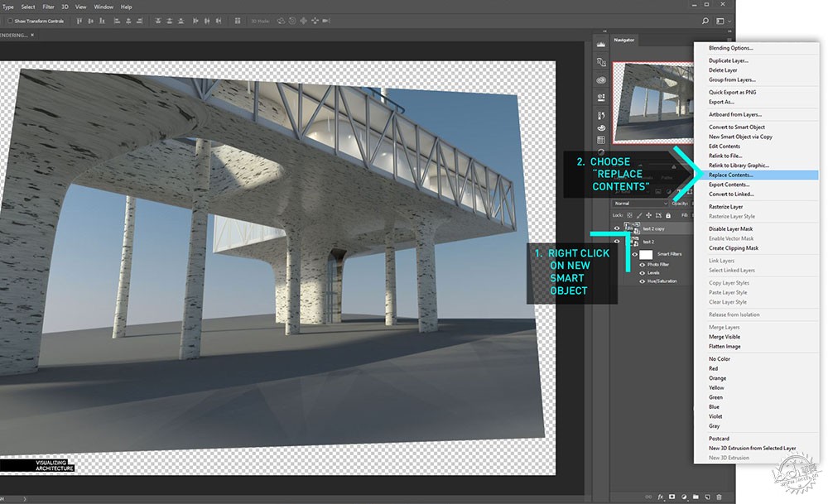Image resolution: width=828 pixels, height=504 pixels.
Task: Enable Show Transform Controls checkbox
Action: click(x=10, y=22)
